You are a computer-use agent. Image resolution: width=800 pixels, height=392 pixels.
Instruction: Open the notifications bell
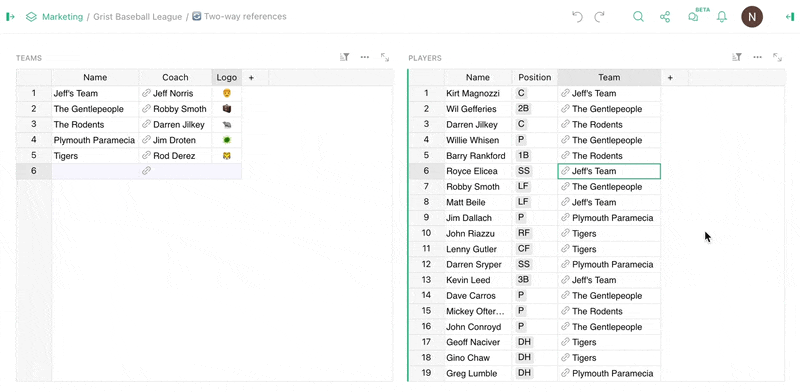click(x=721, y=17)
